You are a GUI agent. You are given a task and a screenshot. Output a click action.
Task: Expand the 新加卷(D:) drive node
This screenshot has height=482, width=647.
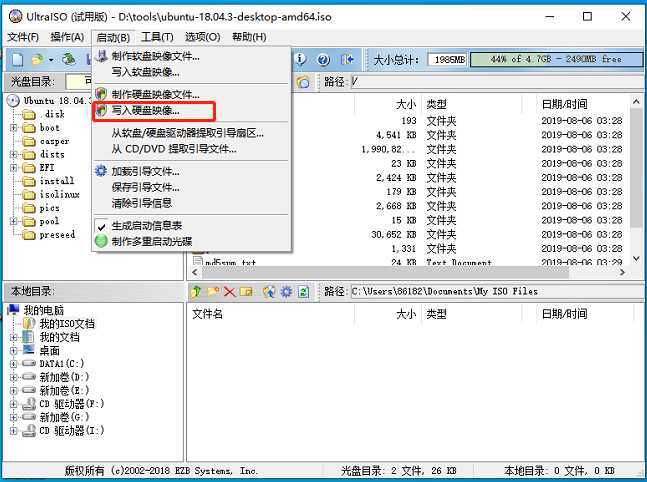14,377
